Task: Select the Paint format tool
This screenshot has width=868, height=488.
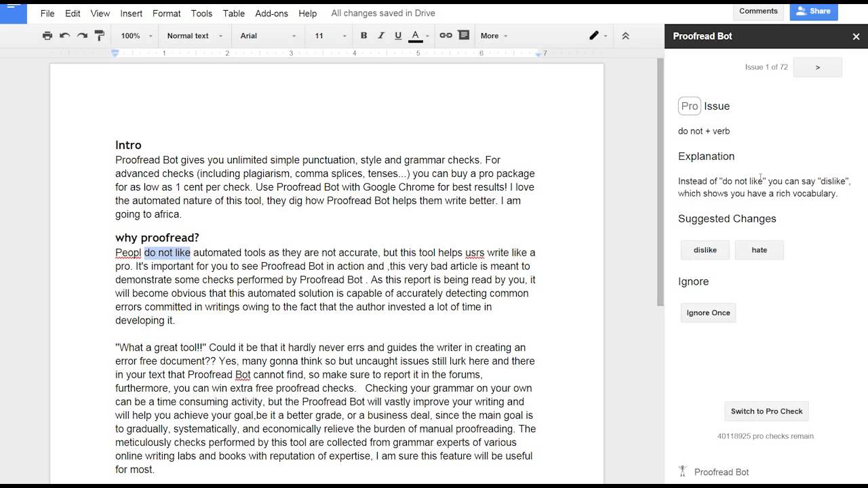Action: click(x=100, y=36)
